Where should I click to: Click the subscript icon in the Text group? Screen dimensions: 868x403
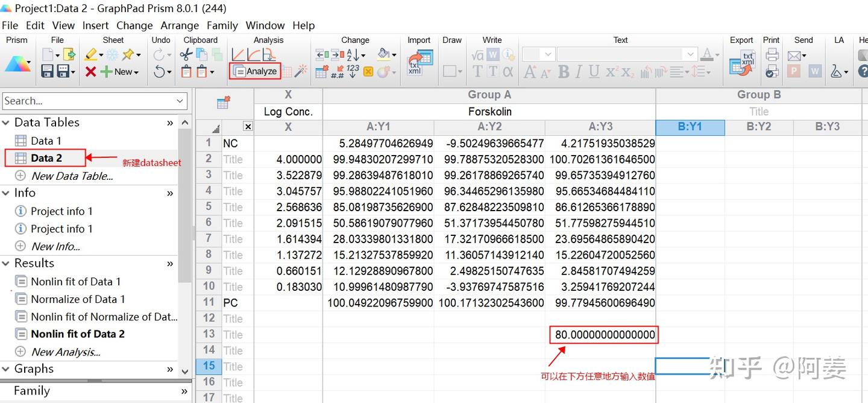point(627,72)
